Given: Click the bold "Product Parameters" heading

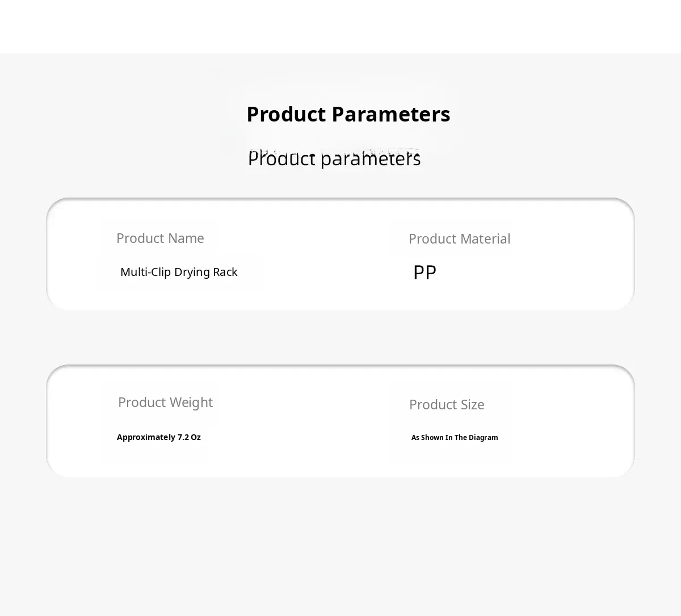Looking at the screenshot, I should point(348,115).
